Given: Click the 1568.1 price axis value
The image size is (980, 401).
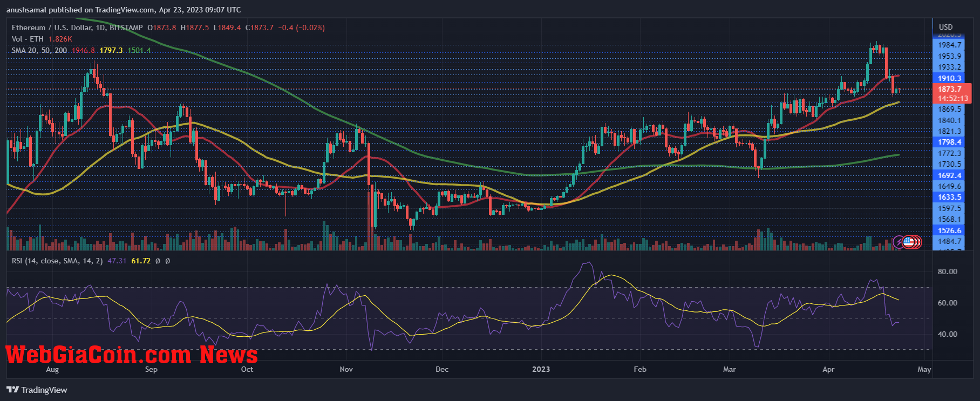Looking at the screenshot, I should pos(950,219).
